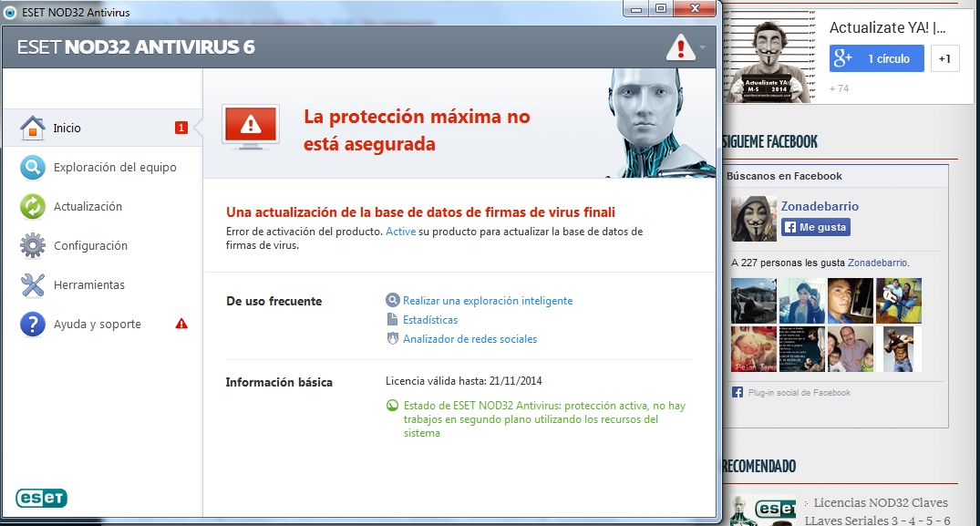Viewport: 980px width, 526px height.
Task: Click the Licencia válida hasta date text
Action: 464,380
